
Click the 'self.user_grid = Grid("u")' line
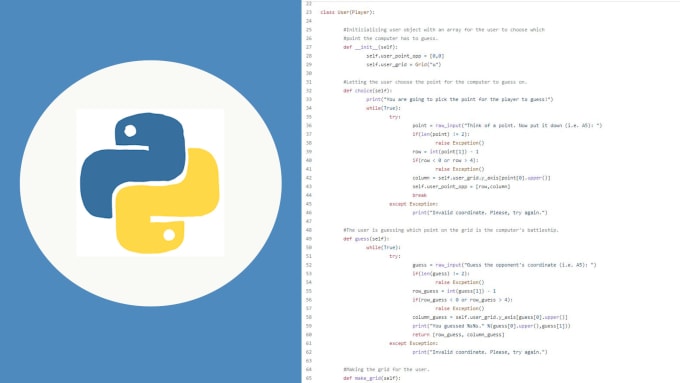click(403, 64)
